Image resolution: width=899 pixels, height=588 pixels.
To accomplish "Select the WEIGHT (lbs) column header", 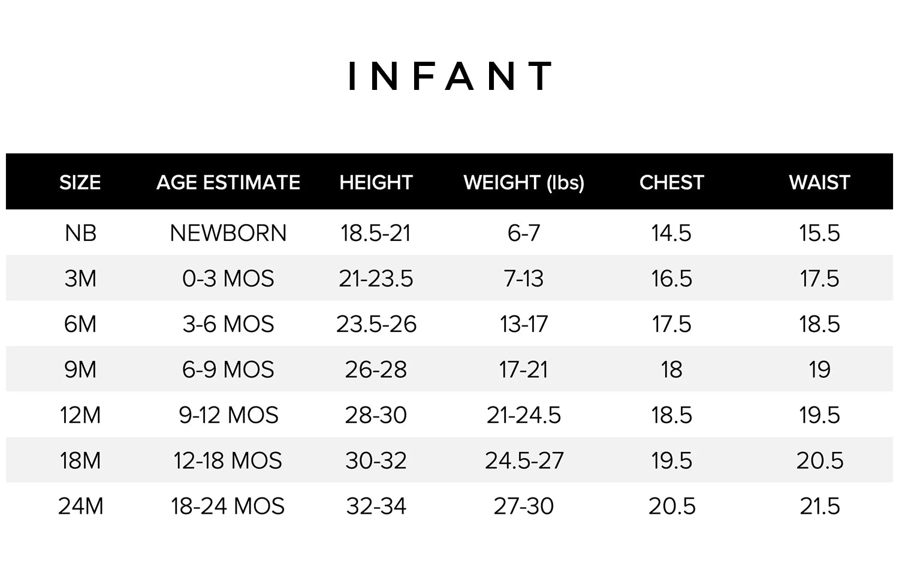I will tap(524, 182).
